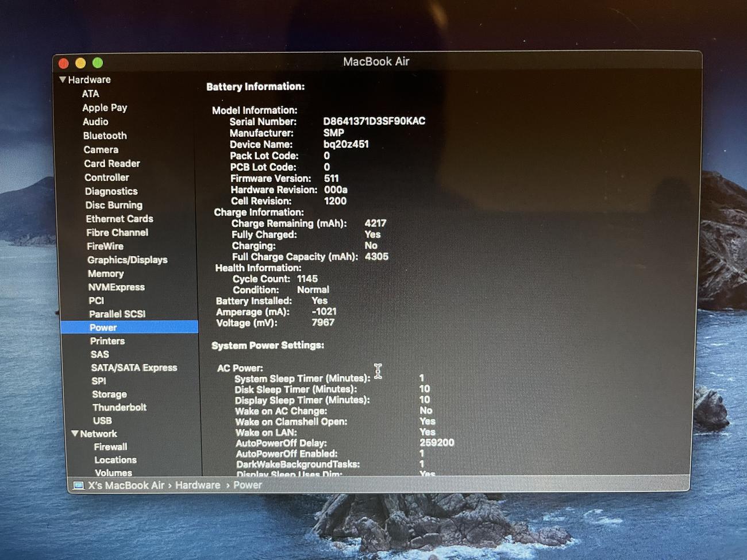Show Locations under Network
This screenshot has height=560, width=747.
click(x=115, y=460)
